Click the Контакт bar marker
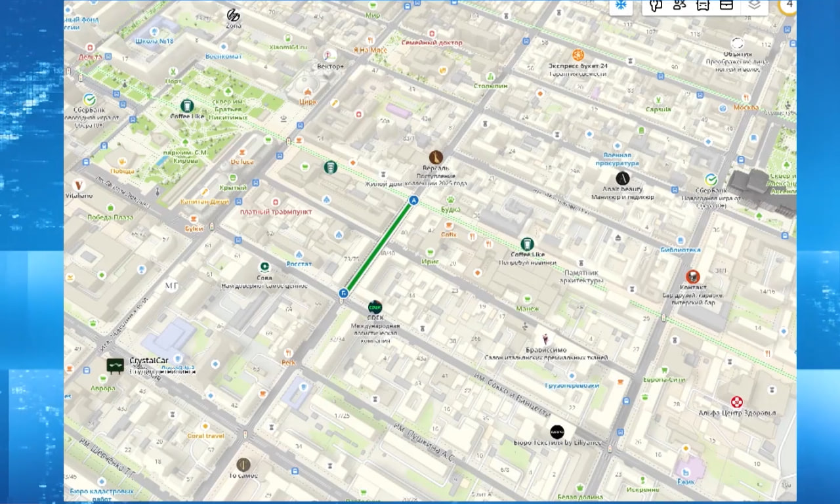The height and width of the screenshot is (504, 840). pos(692,276)
